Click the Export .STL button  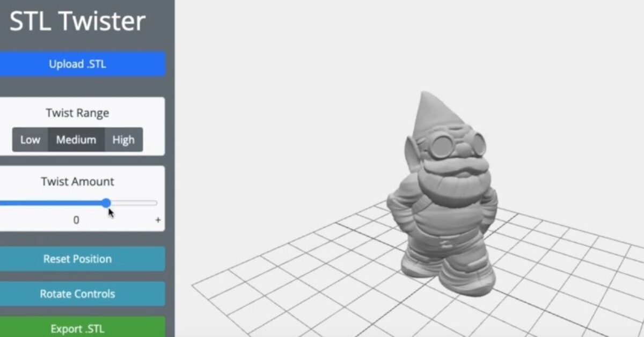(x=78, y=328)
